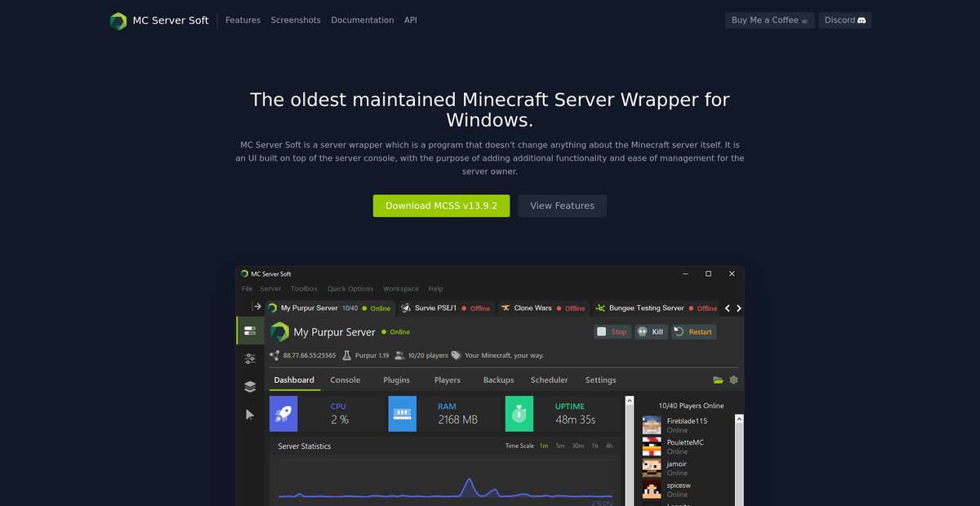Select Fireblade115 player avatar

652,425
